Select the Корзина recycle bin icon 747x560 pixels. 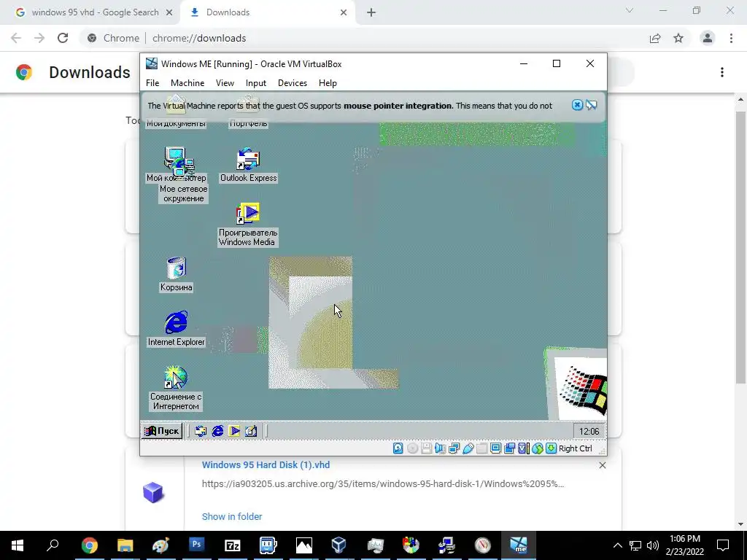click(177, 274)
